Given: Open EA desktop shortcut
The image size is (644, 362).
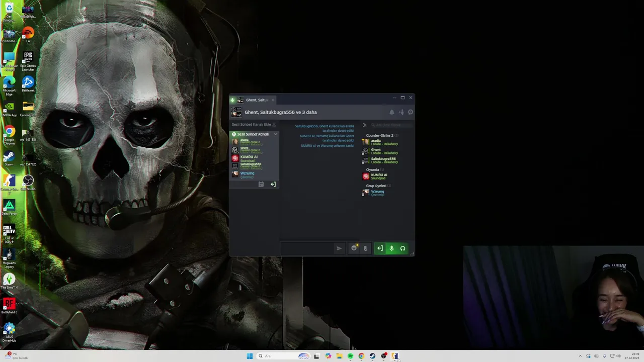Looking at the screenshot, I should [x=28, y=35].
